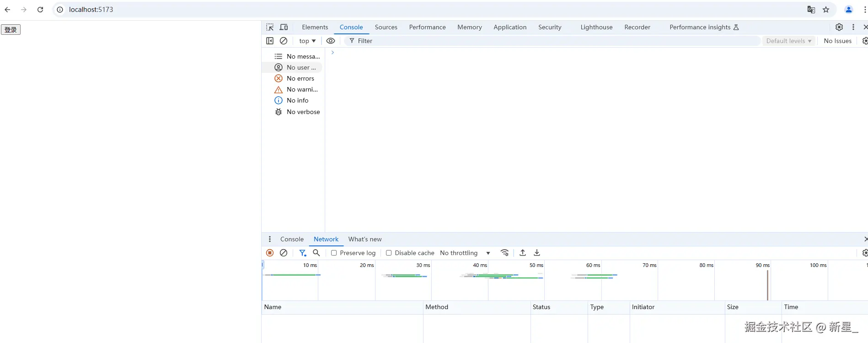868x343 pixels.
Task: Select No user messages sidebar item
Action: tap(293, 67)
